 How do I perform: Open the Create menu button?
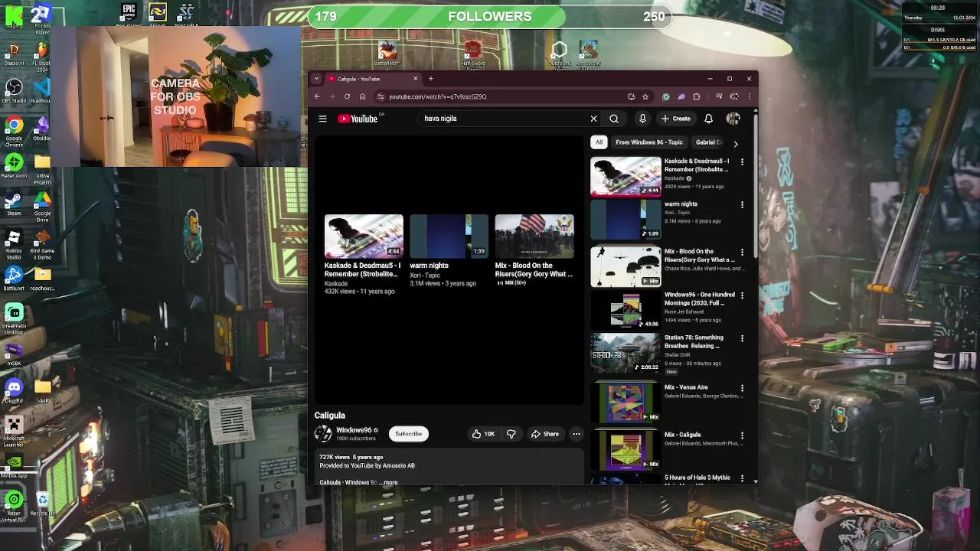pyautogui.click(x=676, y=119)
